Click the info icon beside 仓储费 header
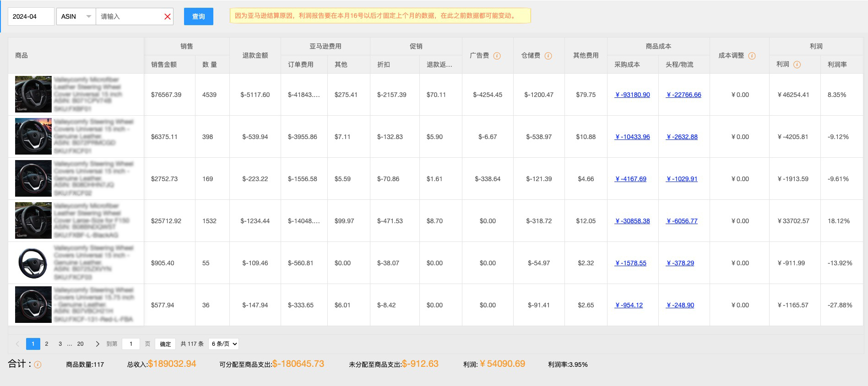This screenshot has height=386, width=868. coord(548,56)
